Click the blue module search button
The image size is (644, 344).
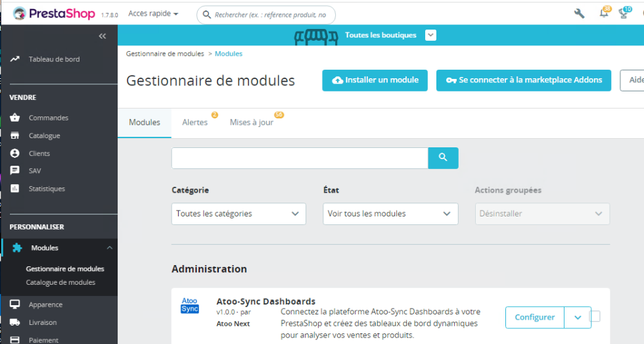coord(443,158)
